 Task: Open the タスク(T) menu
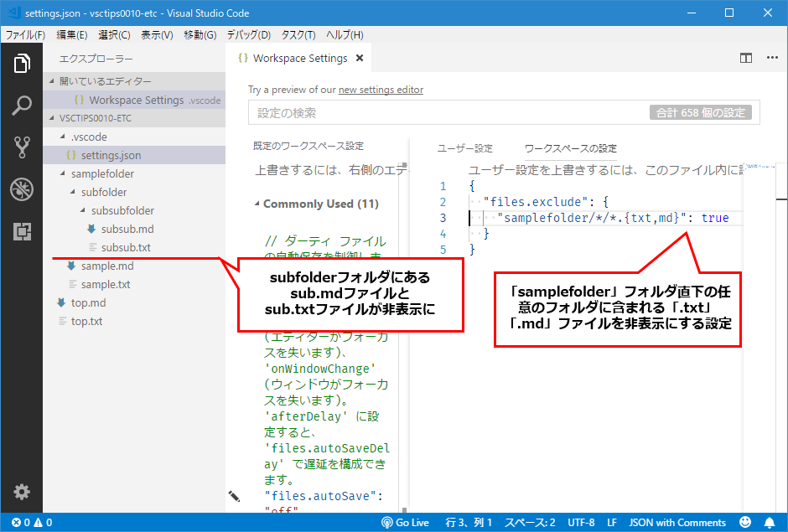(x=298, y=34)
